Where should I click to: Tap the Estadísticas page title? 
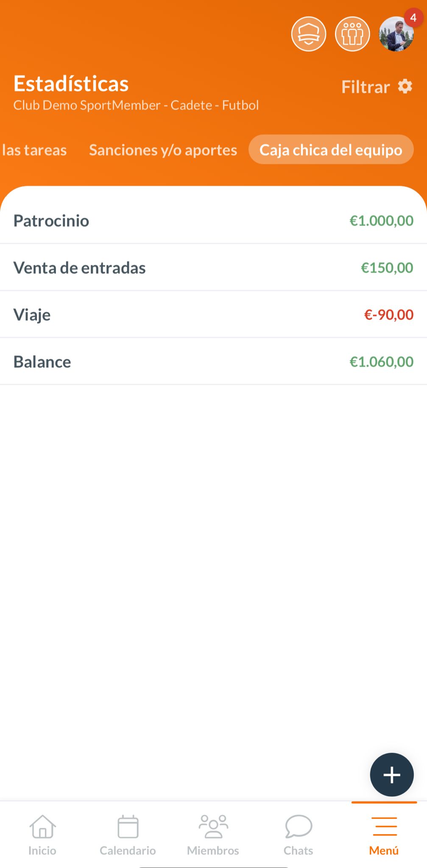point(71,83)
